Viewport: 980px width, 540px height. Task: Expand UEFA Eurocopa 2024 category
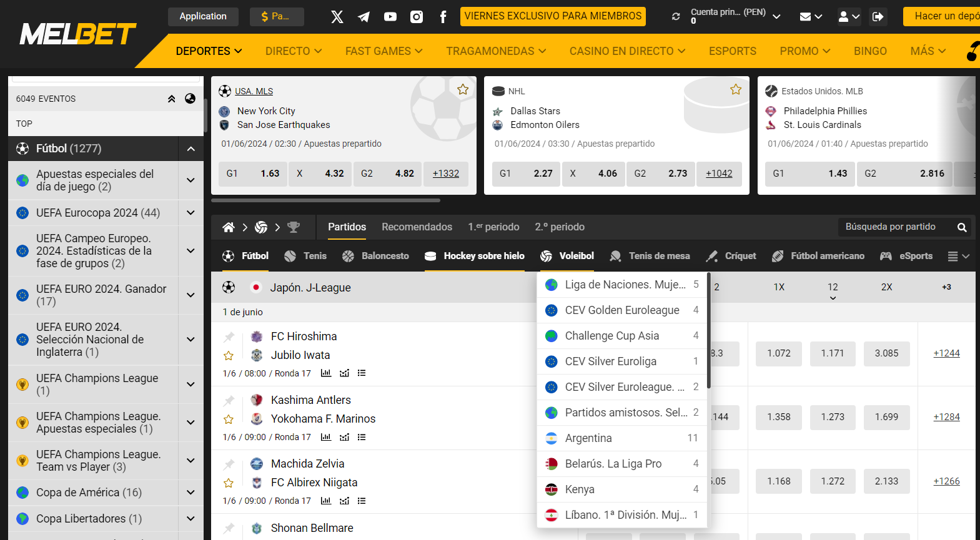coord(191,213)
